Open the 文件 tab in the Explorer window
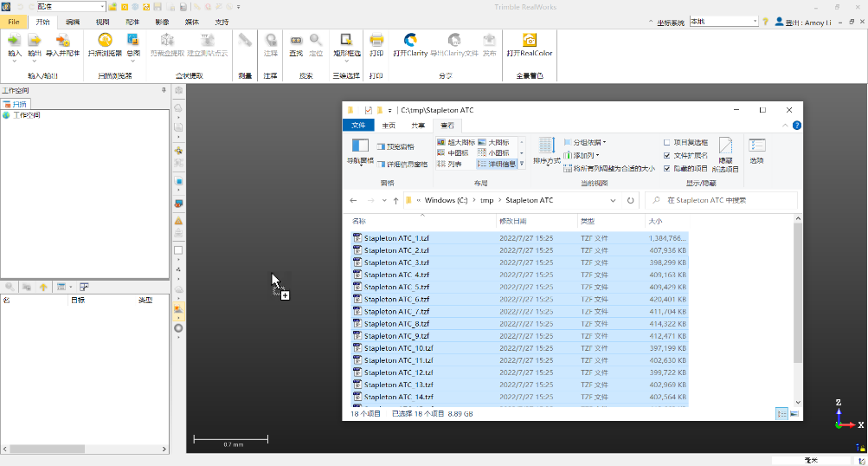 pos(358,126)
